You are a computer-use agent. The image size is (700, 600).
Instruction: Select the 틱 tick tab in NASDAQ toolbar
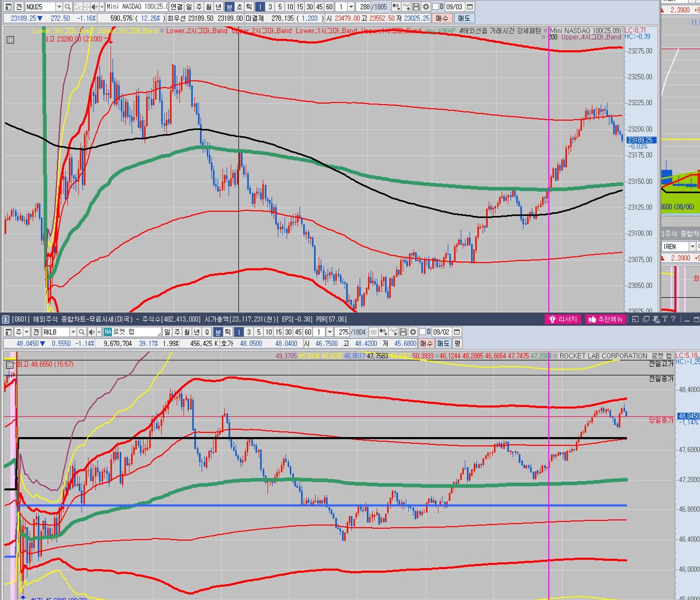pos(249,7)
